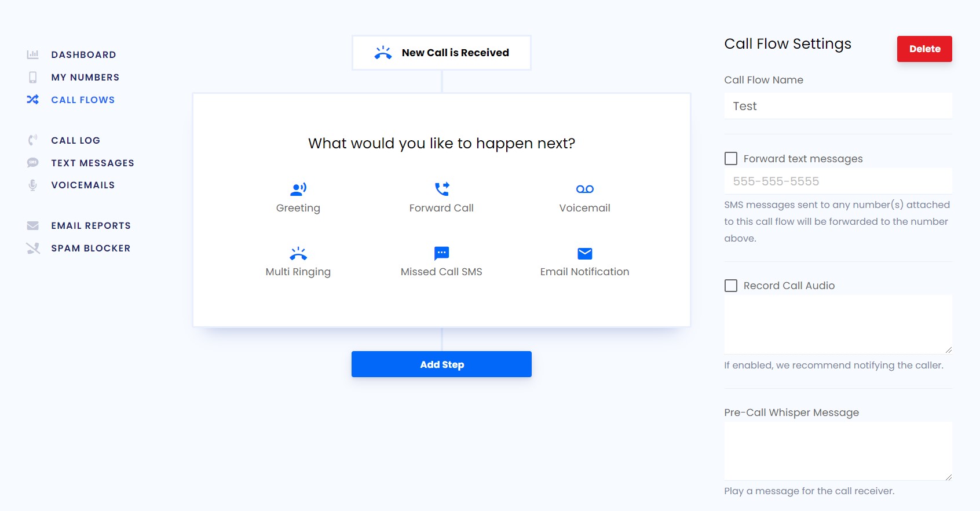Screen dimensions: 980x511
Task: Enable the Forward text messages checkbox
Action: (731, 159)
